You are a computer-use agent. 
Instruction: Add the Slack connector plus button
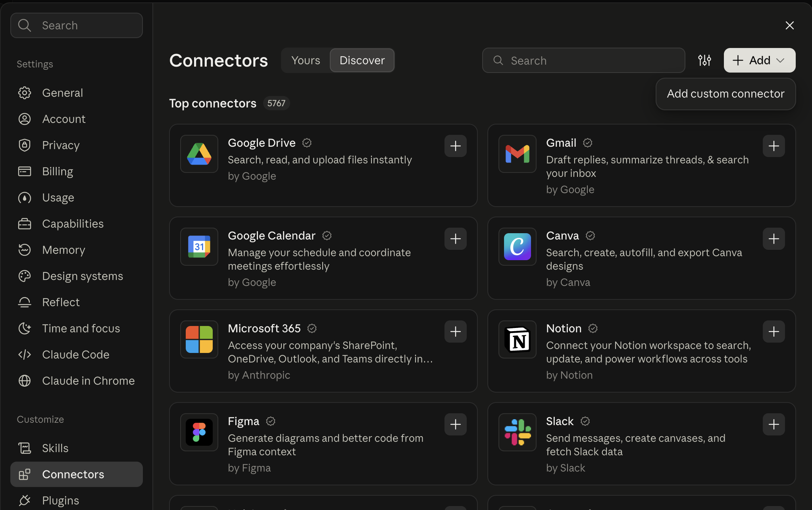tap(774, 424)
